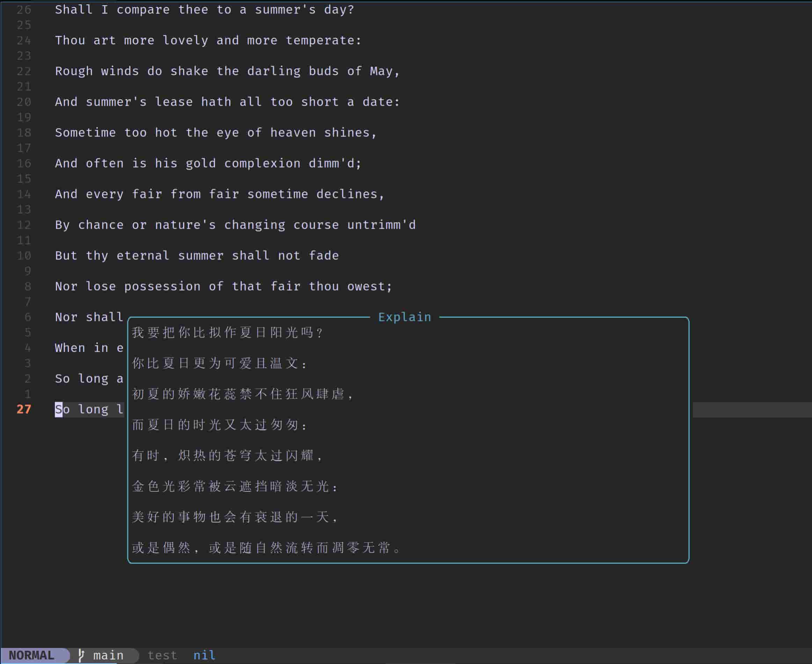Click relative line number 26 in gutter
The image size is (812, 664).
[x=24, y=9]
